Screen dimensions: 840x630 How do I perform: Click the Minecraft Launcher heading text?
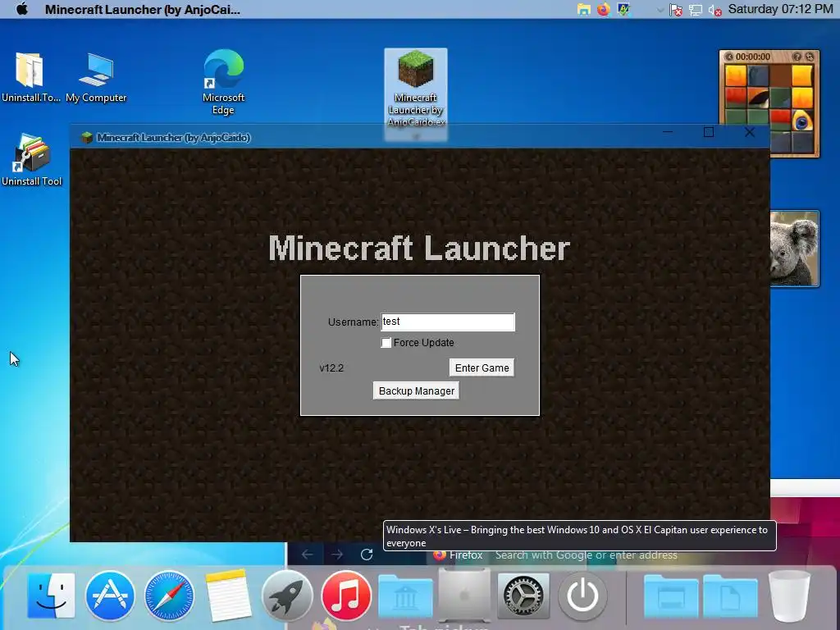pyautogui.click(x=419, y=248)
